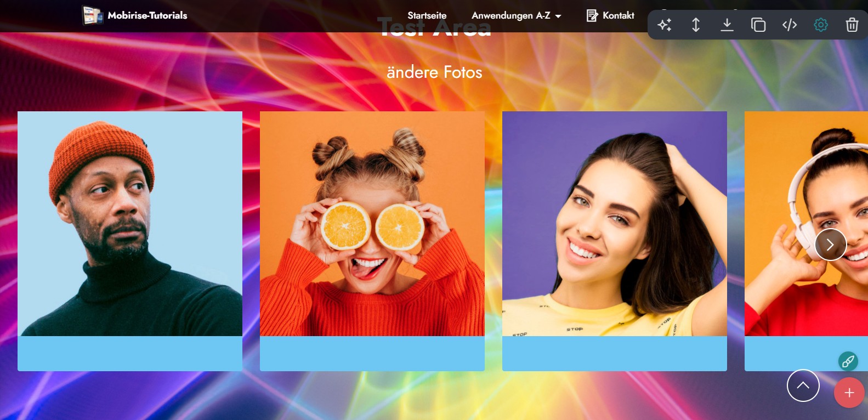Click the save block download icon
Screen dimensions: 868x420
pyautogui.click(x=727, y=25)
